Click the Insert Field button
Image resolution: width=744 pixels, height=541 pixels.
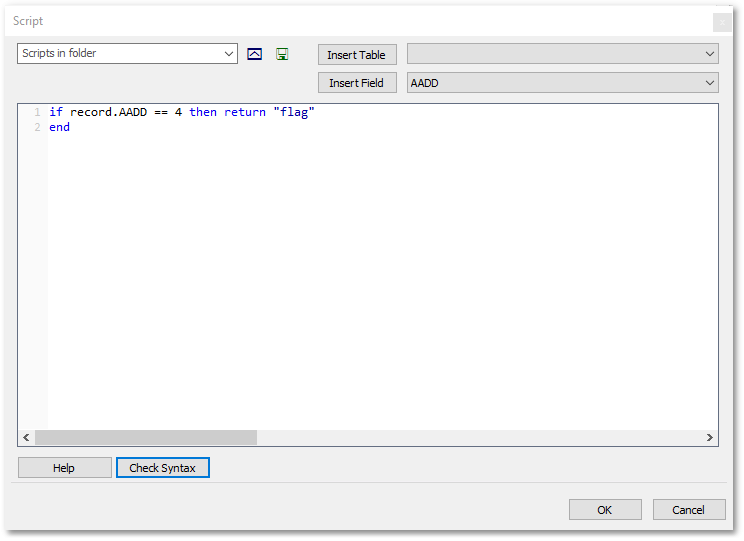357,83
